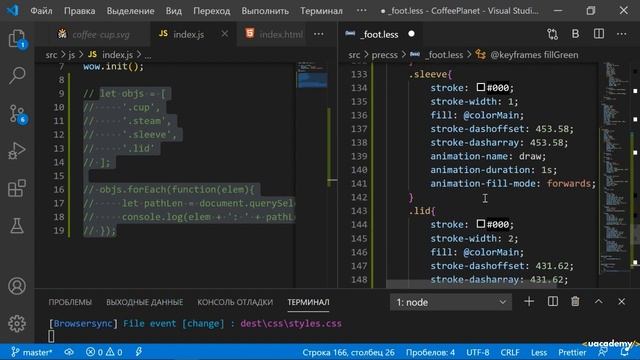Change line endings via CRLF

point(510,352)
